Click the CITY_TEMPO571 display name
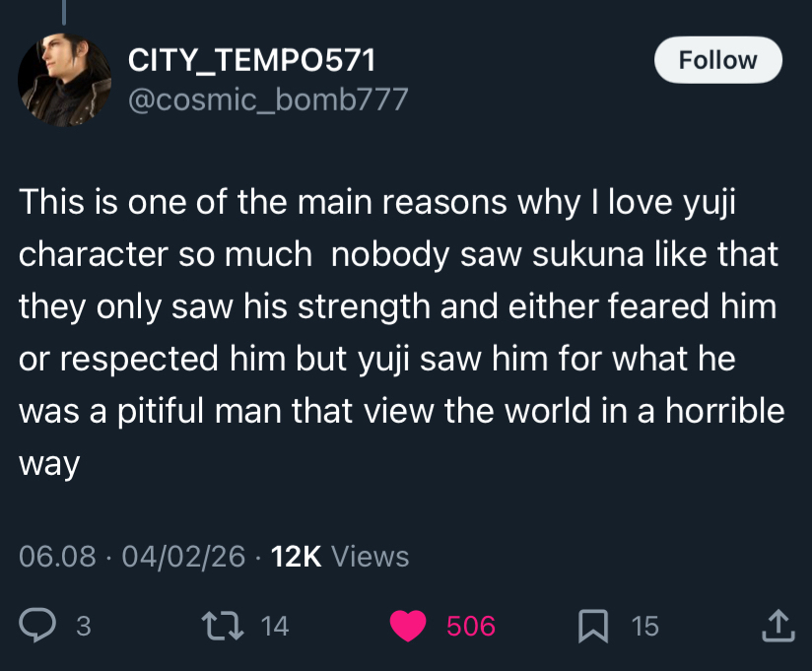 [251, 61]
